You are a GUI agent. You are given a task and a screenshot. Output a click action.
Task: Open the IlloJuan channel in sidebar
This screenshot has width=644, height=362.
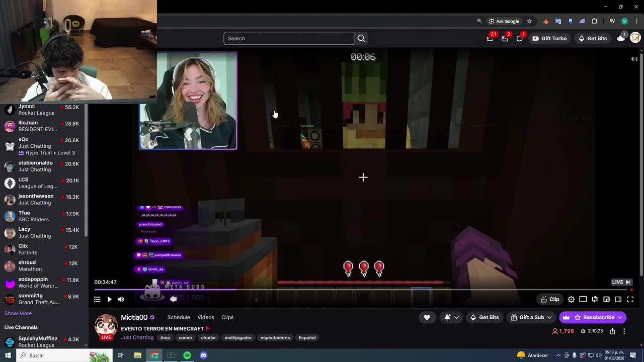(x=44, y=126)
